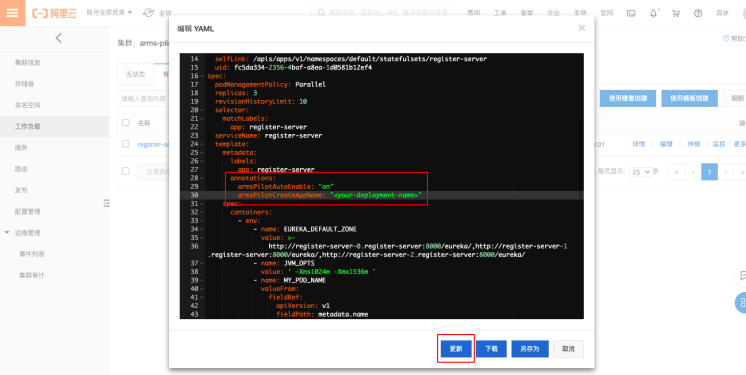
Task: Select page 1 in pagination
Action: pyautogui.click(x=709, y=172)
